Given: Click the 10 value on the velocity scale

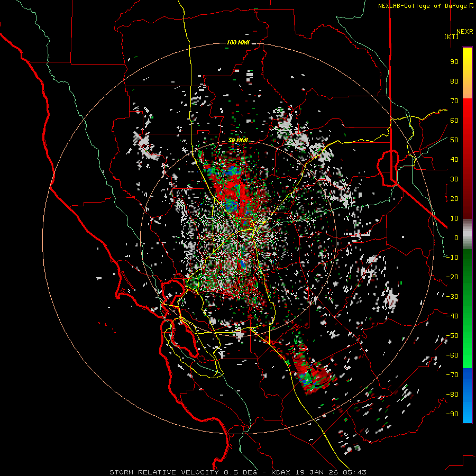Looking at the screenshot, I should (x=454, y=218).
